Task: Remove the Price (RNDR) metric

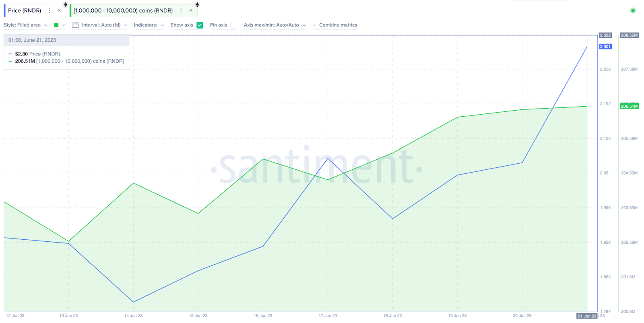Action: tap(59, 10)
